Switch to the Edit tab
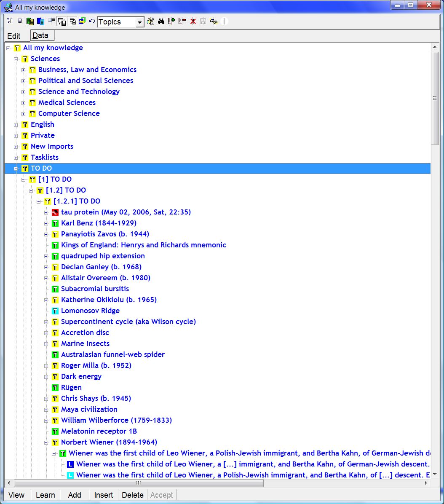 coord(14,36)
